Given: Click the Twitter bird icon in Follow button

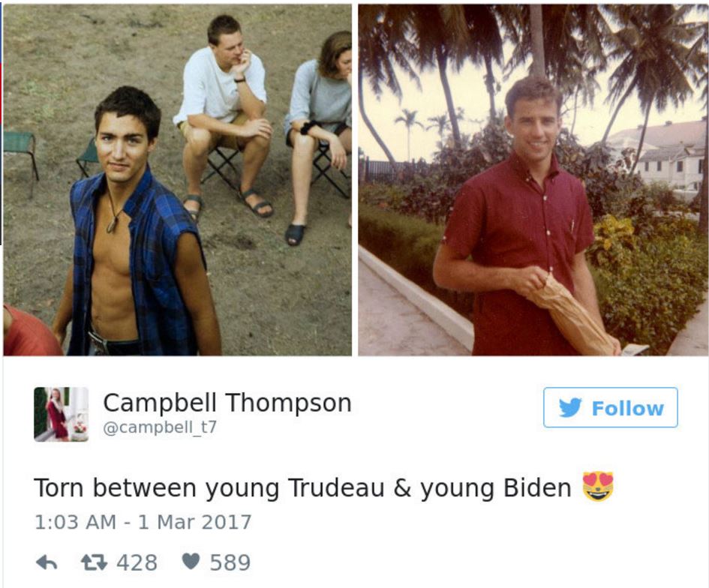Looking at the screenshot, I should (569, 408).
